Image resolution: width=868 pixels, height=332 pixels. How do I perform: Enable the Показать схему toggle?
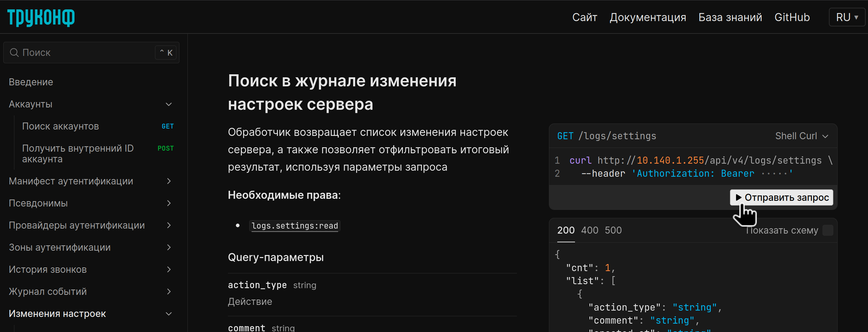point(828,231)
